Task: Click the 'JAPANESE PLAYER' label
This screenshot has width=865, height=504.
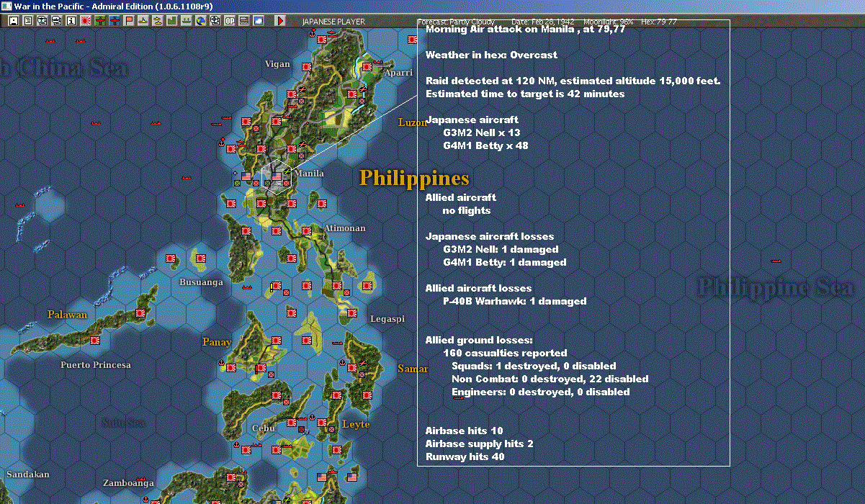Action: 333,22
